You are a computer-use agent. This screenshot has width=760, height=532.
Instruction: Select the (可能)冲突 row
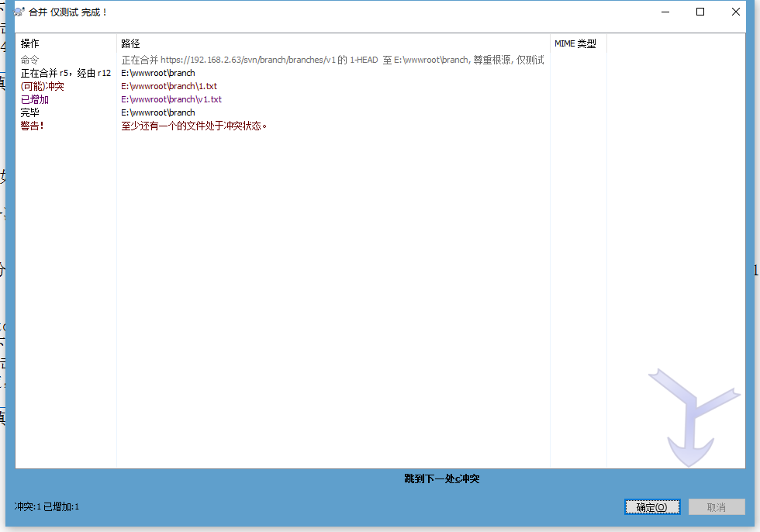click(x=380, y=86)
